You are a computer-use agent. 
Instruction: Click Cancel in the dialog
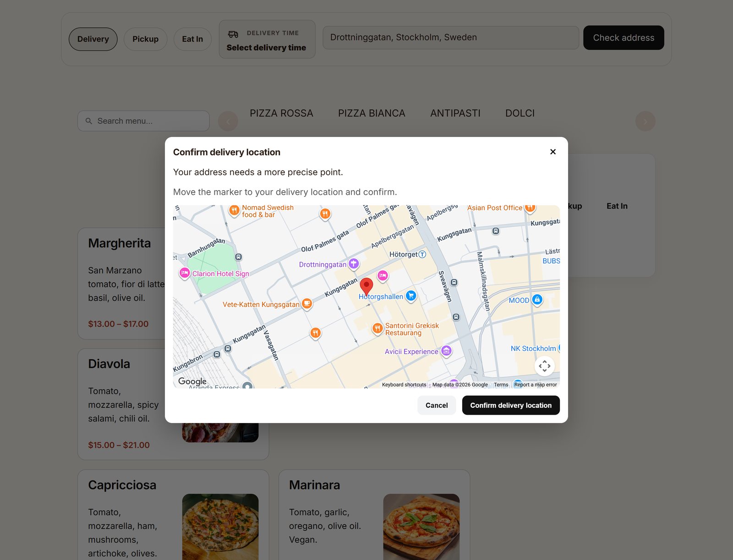click(x=437, y=405)
